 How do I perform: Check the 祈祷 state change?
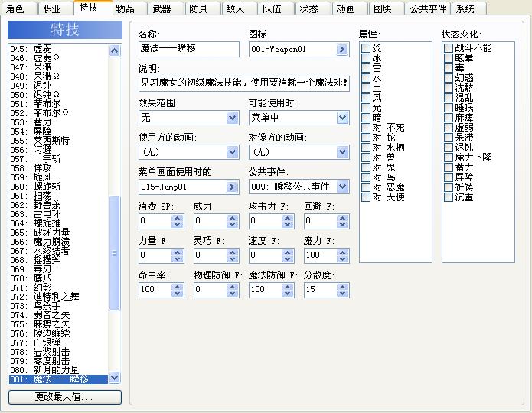click(449, 187)
